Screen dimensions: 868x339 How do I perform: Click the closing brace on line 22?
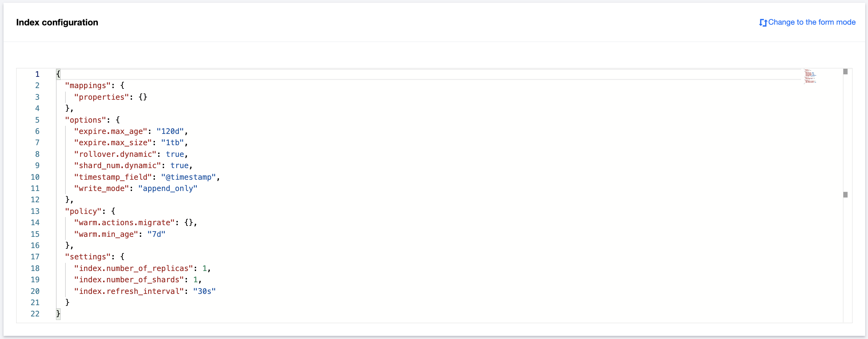[58, 314]
